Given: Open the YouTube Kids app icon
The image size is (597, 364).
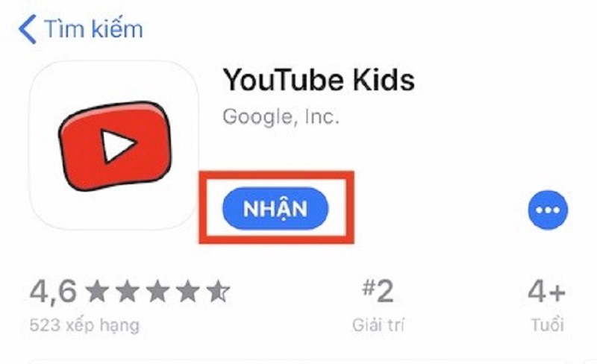Looking at the screenshot, I should pyautogui.click(x=114, y=145).
